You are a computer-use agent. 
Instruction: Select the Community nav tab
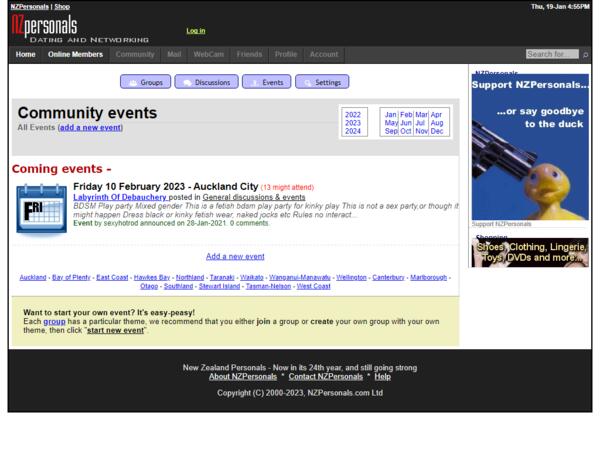(135, 54)
